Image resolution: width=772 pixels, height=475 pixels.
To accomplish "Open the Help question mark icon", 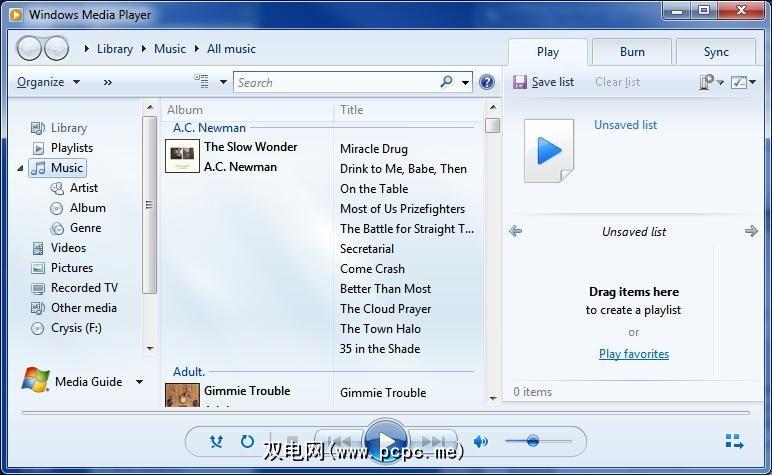I will [486, 82].
